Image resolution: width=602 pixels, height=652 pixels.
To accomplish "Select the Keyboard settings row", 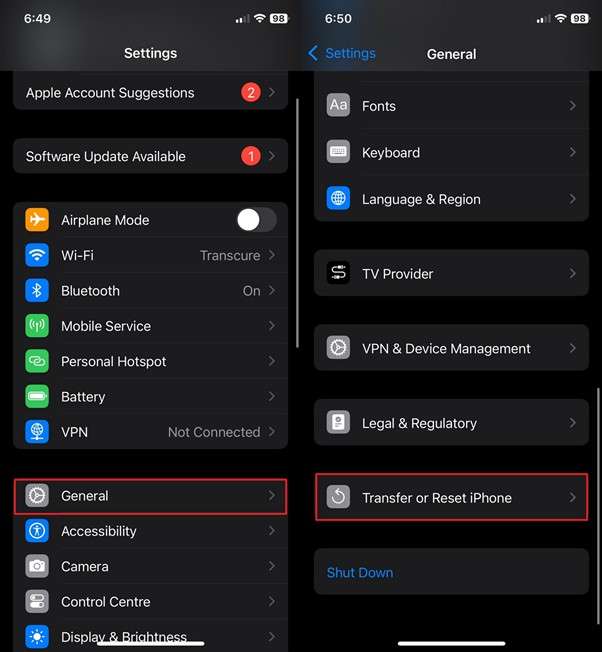I will (x=451, y=152).
